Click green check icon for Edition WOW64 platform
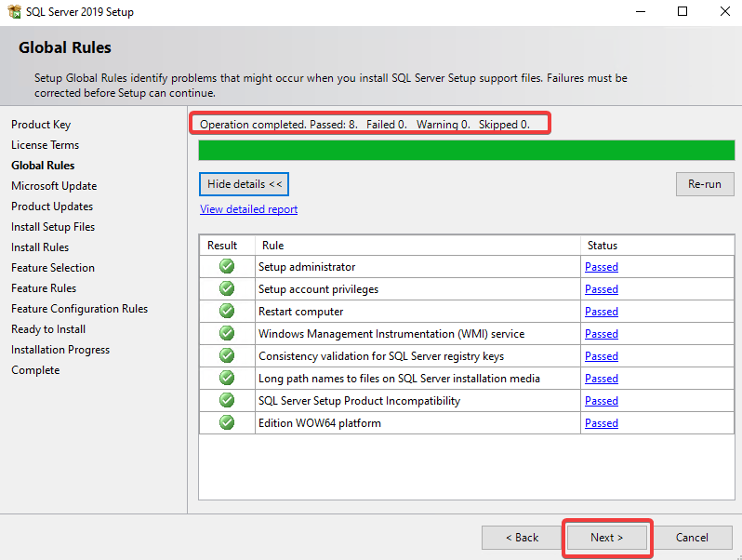Image resolution: width=742 pixels, height=560 pixels. [227, 422]
